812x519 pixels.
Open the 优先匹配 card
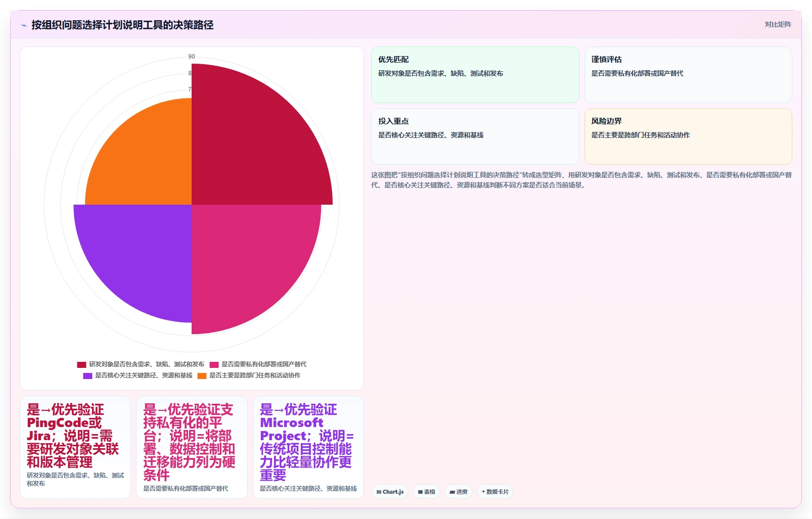[x=475, y=75]
